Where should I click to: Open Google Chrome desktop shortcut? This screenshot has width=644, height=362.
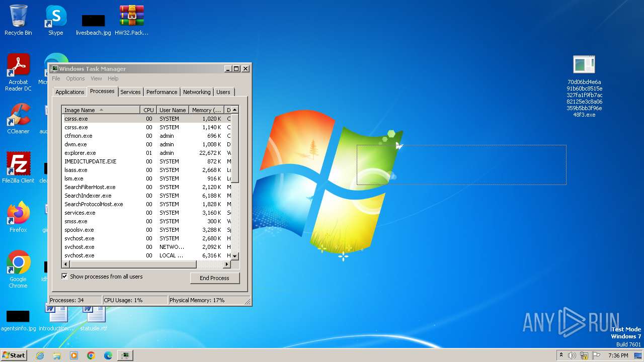coord(18,269)
